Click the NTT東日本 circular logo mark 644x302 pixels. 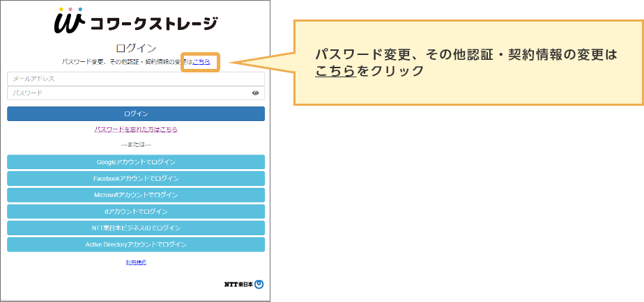coord(259,284)
